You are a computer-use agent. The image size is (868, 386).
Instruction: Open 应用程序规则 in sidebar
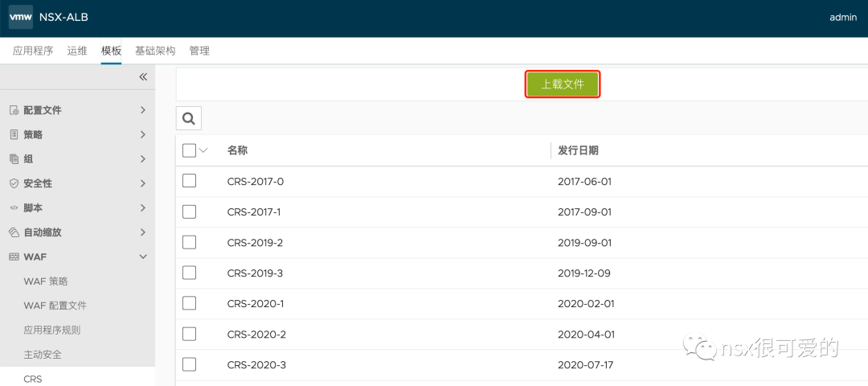(x=52, y=330)
